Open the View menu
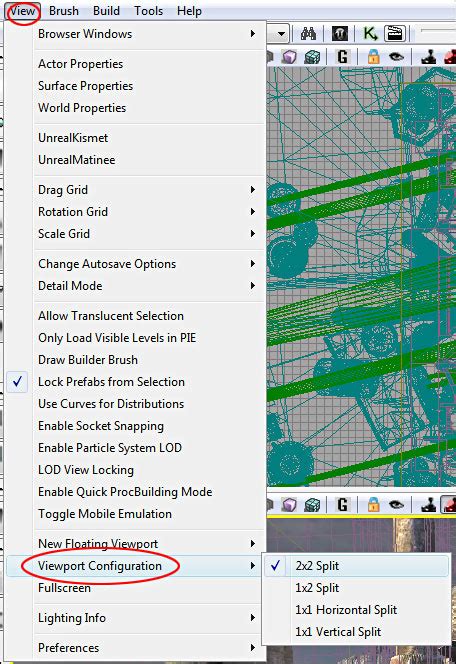This screenshot has width=456, height=664. [x=22, y=11]
